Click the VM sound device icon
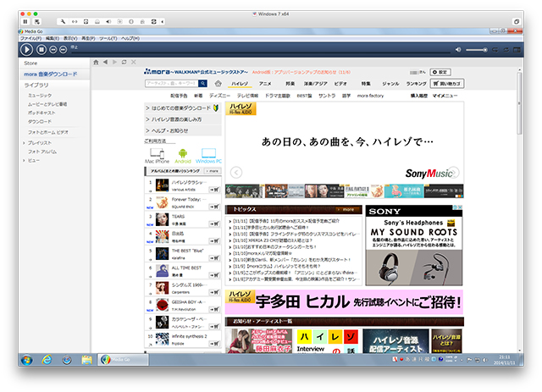 click(x=108, y=21)
